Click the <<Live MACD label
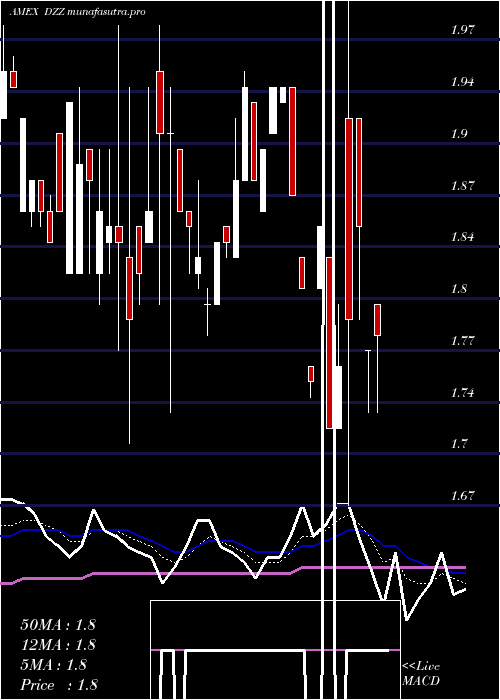Viewport: 500px width, 700px height. (x=421, y=674)
